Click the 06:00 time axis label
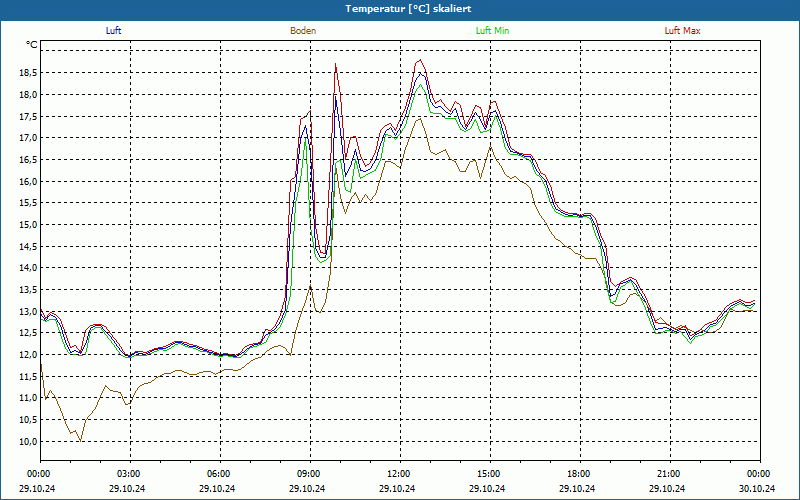Image resolution: width=800 pixels, height=500 pixels. [220, 474]
